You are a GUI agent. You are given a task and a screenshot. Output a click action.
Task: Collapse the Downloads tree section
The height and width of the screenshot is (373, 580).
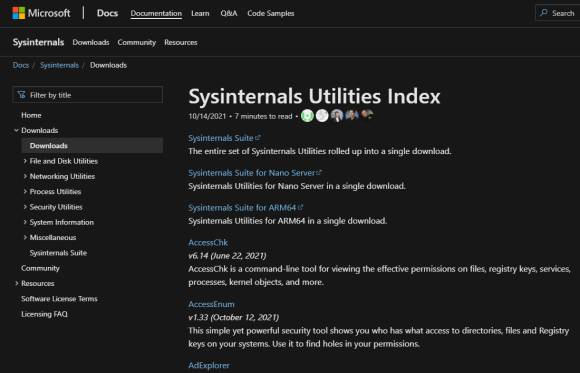click(16, 130)
